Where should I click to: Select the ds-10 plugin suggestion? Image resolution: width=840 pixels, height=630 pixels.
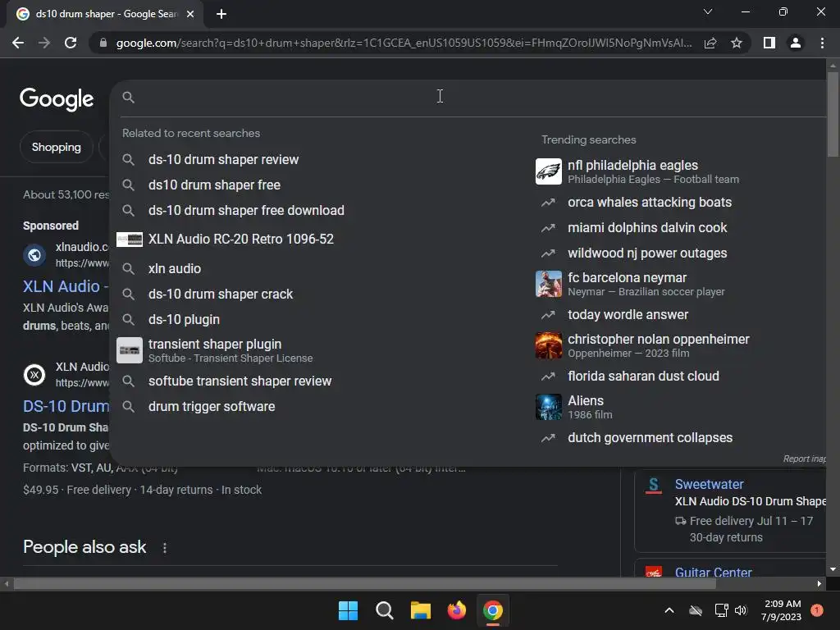point(184,319)
